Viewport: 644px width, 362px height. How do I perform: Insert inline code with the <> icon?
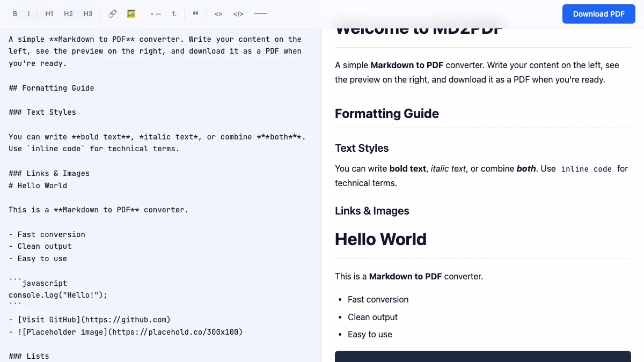[x=218, y=13]
